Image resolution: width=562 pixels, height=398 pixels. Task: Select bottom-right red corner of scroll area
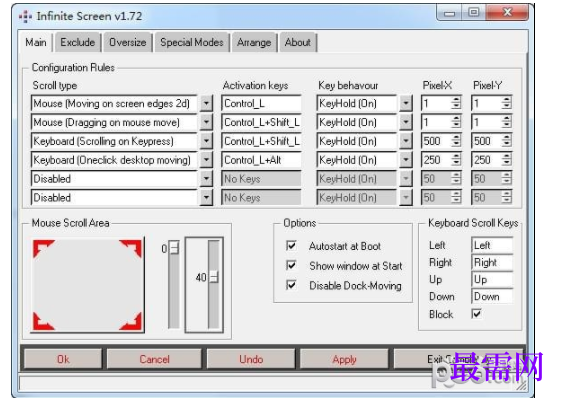pos(131,321)
